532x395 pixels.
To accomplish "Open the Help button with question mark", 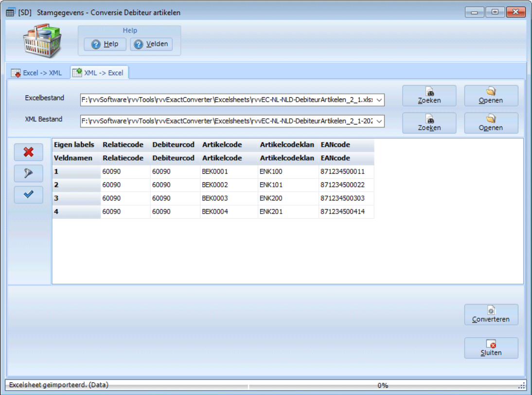I will coord(105,44).
